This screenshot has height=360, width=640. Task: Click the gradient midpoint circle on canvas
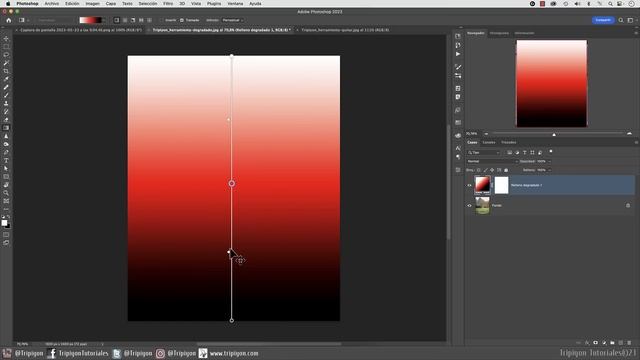point(231,184)
